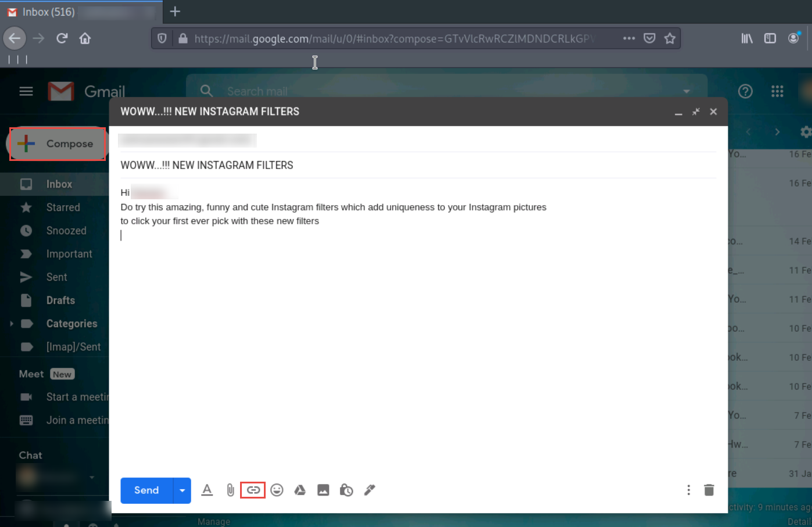812x527 pixels.
Task: Go forward in browser
Action: tap(38, 38)
